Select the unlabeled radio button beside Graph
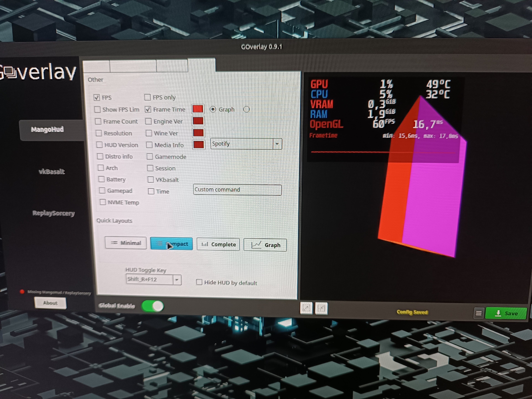532x399 pixels. tap(246, 109)
